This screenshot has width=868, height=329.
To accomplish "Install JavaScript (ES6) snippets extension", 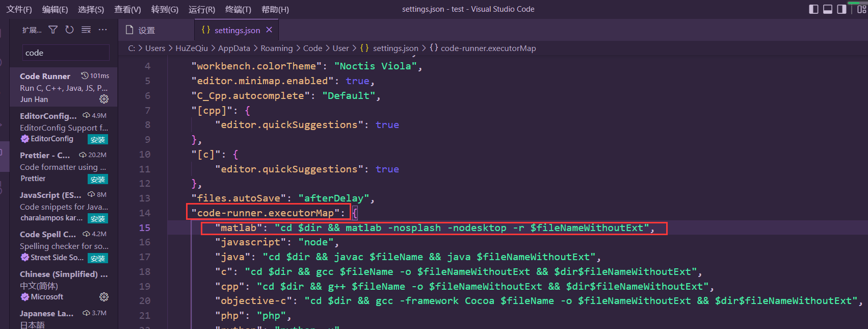I will pos(98,218).
